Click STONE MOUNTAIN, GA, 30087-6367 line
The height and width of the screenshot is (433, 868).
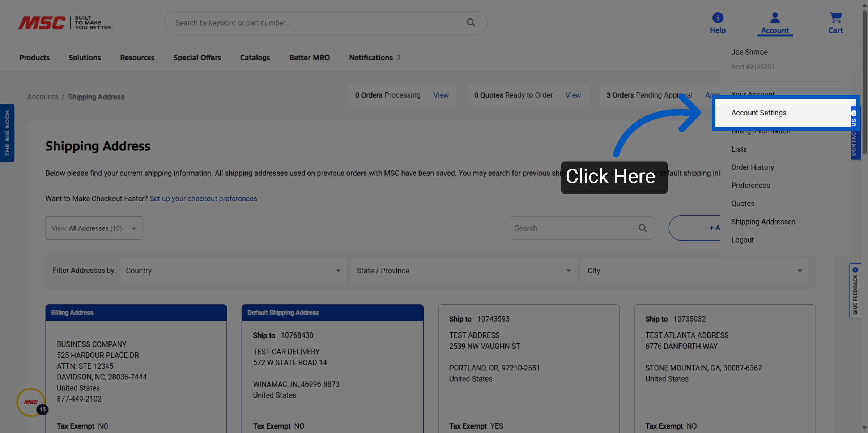pos(703,368)
